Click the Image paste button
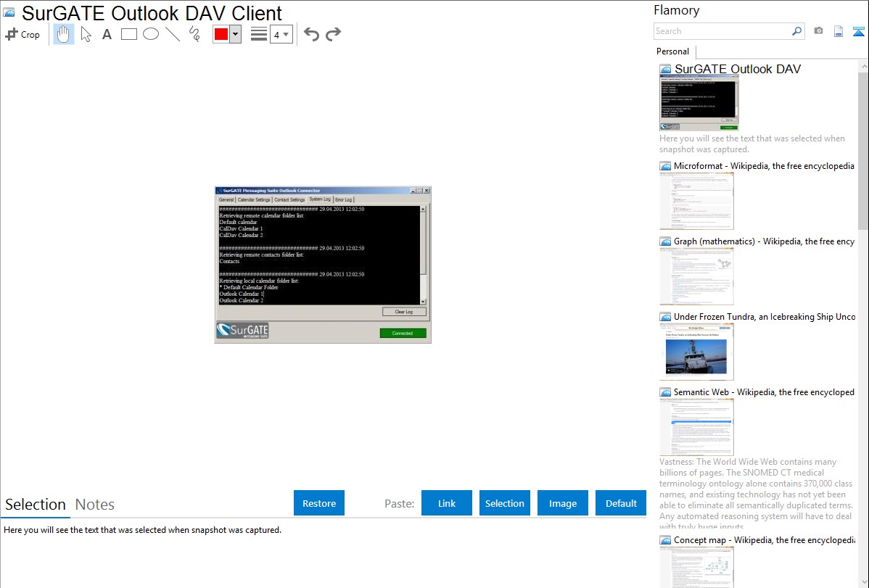Viewport: 869px width, 588px height. tap(562, 503)
